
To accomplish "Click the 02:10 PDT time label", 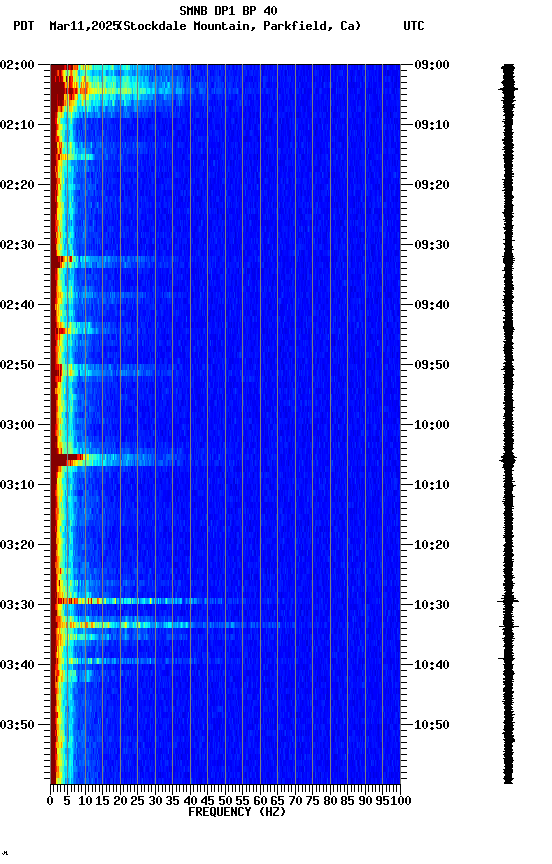I will coord(17,125).
